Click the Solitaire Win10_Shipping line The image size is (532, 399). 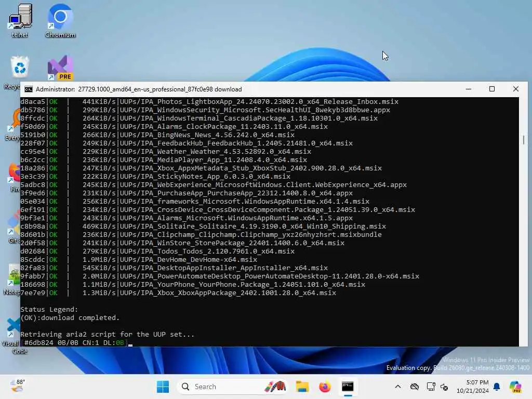pos(203,227)
